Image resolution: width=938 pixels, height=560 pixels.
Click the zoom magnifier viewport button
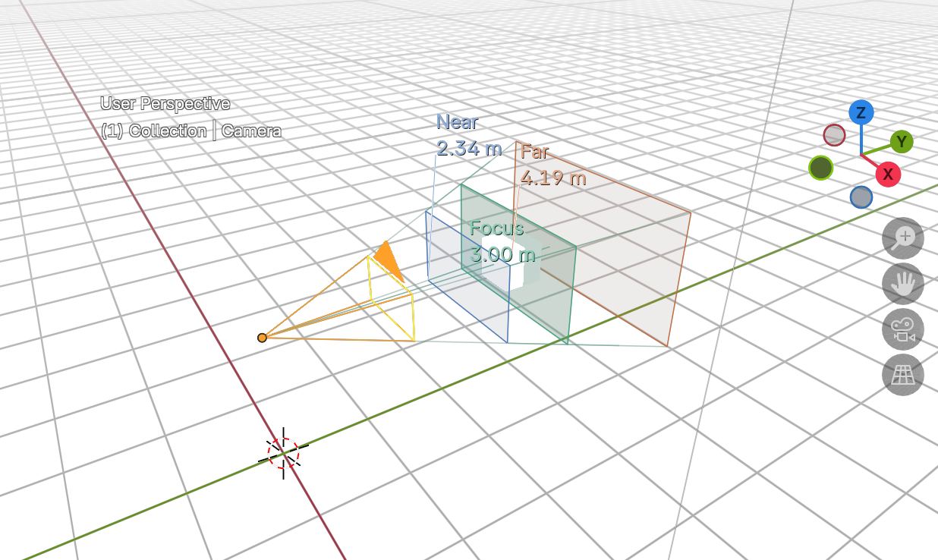click(x=902, y=238)
